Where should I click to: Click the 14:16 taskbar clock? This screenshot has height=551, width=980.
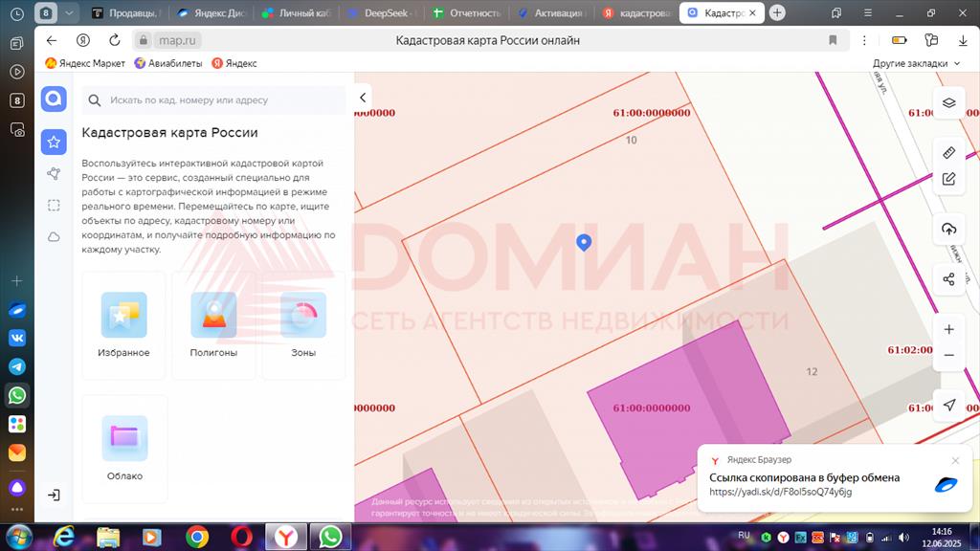coord(942,532)
